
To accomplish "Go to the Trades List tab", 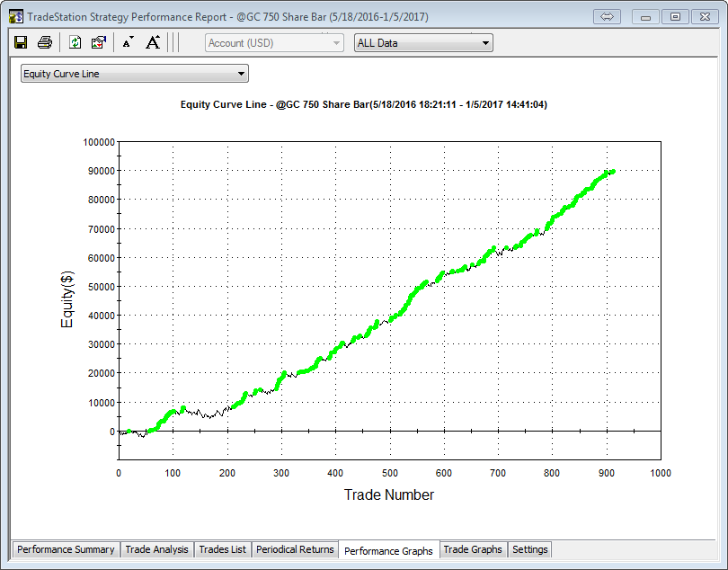I will click(x=222, y=549).
